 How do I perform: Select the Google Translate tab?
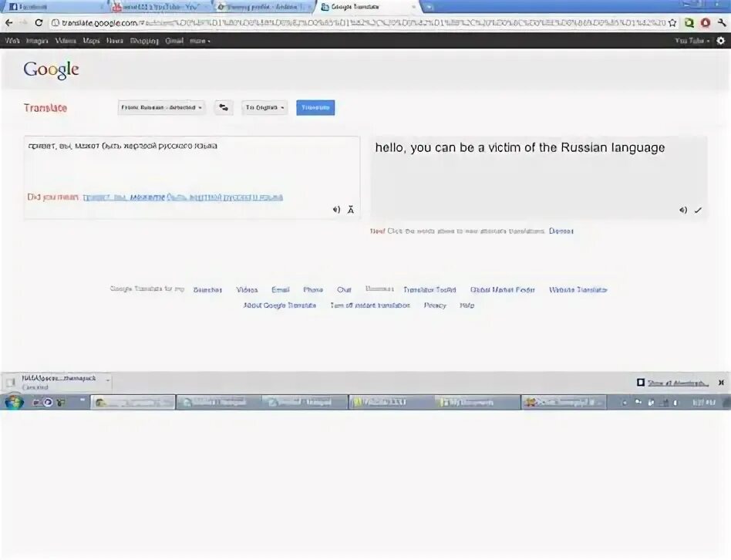point(367,7)
